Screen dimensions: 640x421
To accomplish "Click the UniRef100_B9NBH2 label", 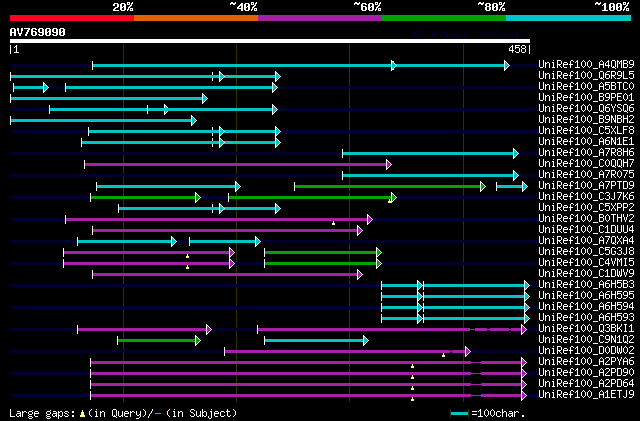I will click(586, 120).
